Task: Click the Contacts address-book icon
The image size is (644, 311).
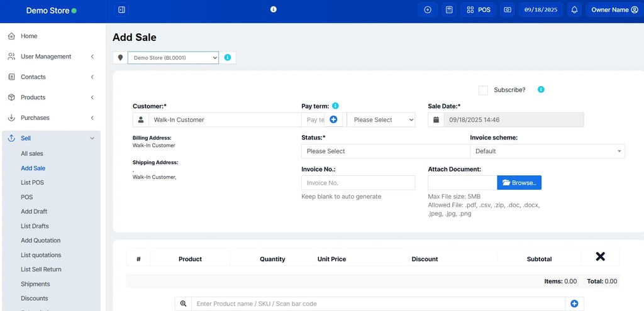Action: pos(11,77)
